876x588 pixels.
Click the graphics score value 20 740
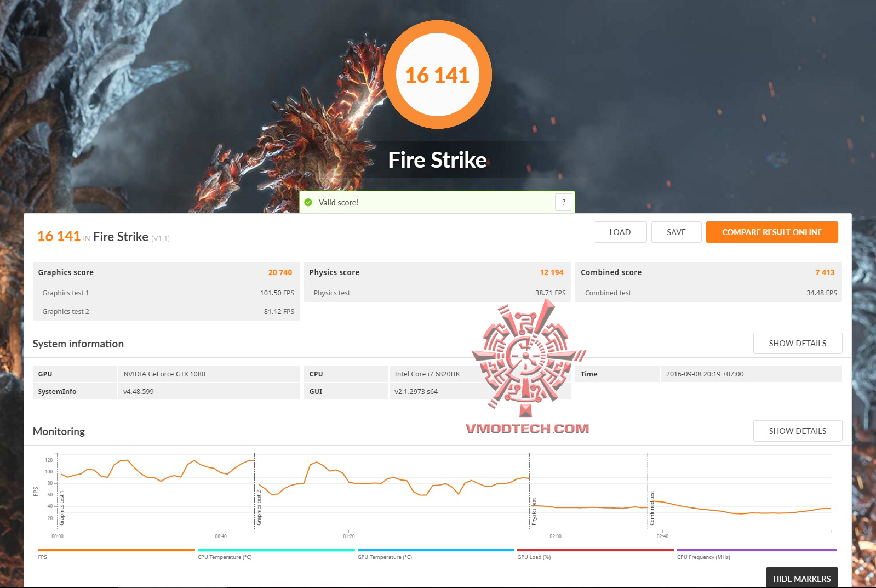click(280, 272)
